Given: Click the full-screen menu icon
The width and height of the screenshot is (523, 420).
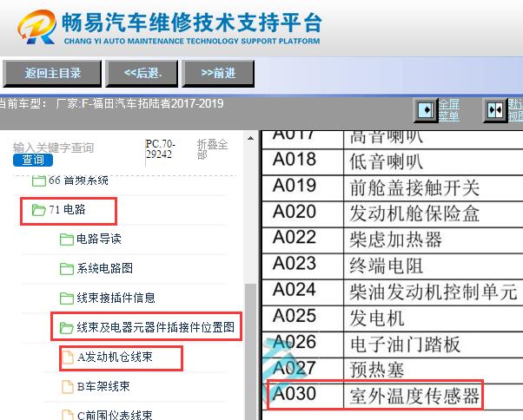Looking at the screenshot, I should pyautogui.click(x=426, y=110).
